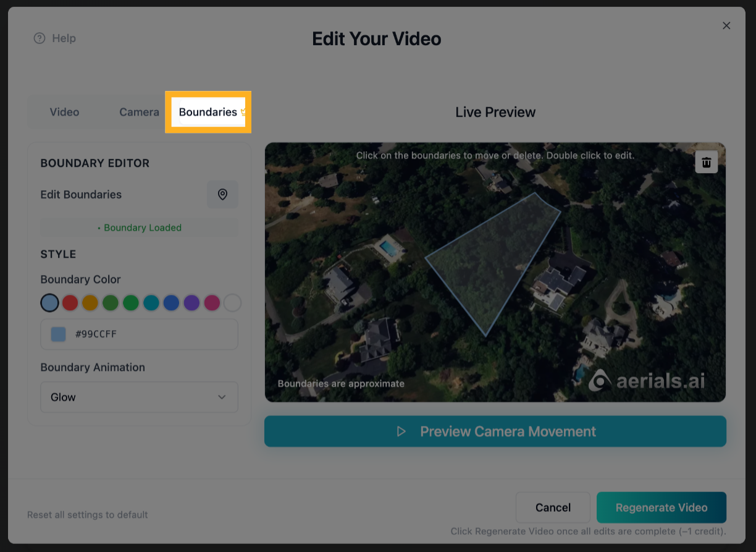Click the Edit Boundaries map pin icon
Viewport: 756px width, 552px height.
[x=222, y=194]
